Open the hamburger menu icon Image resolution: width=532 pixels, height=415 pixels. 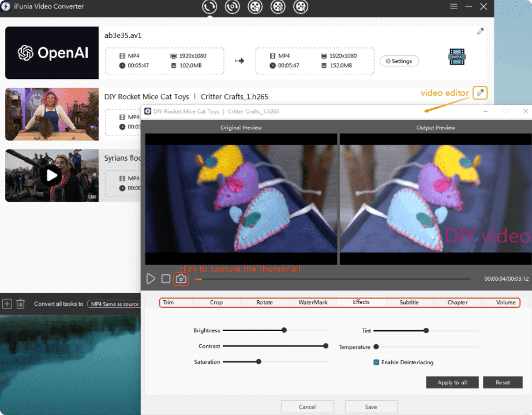point(454,6)
